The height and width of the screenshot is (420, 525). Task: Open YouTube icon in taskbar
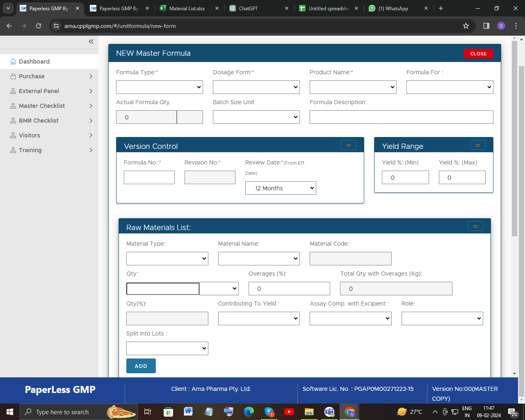[x=289, y=412]
